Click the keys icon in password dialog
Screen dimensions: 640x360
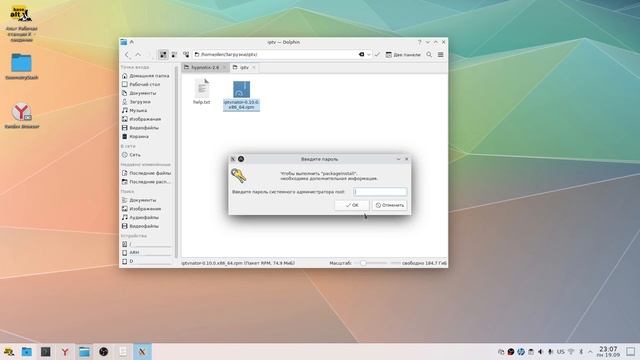coord(238,176)
